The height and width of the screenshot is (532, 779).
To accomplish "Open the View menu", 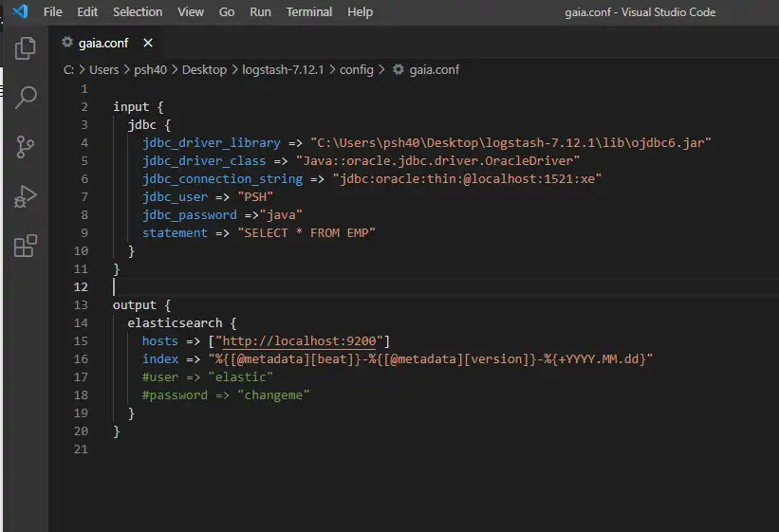I will (191, 12).
